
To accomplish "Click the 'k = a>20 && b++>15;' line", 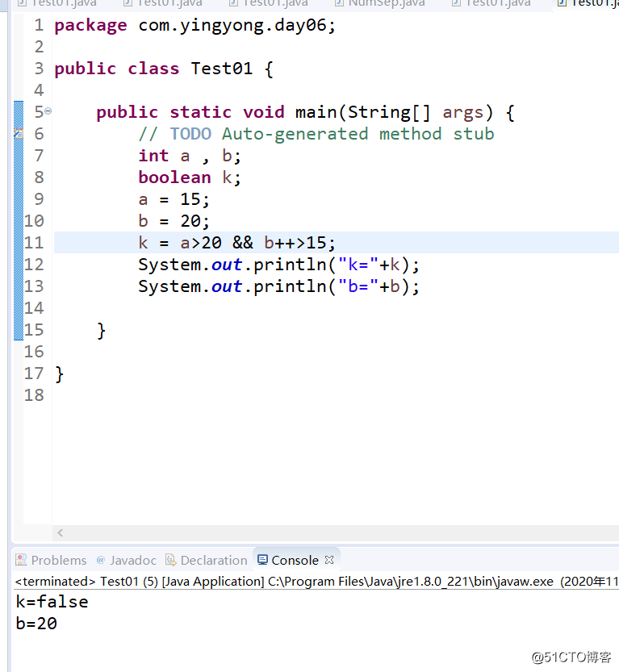I will pyautogui.click(x=236, y=243).
